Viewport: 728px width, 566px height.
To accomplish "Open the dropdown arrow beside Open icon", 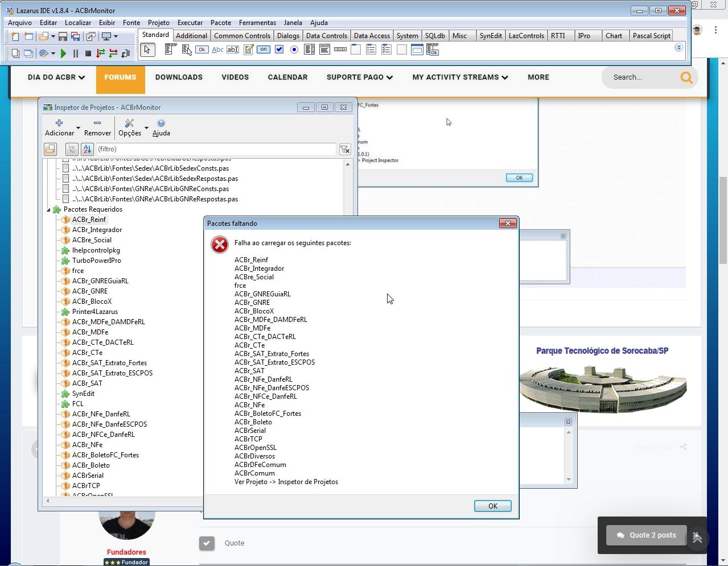I will [x=53, y=36].
